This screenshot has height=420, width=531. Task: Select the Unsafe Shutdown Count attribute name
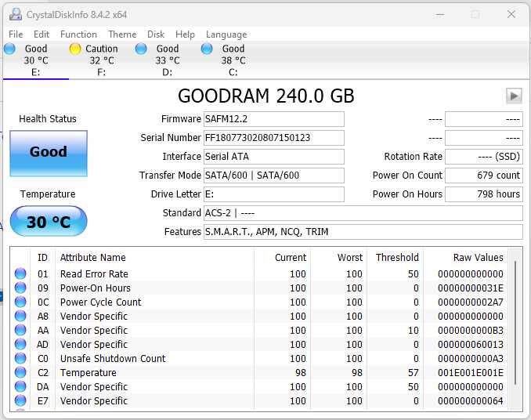point(113,358)
